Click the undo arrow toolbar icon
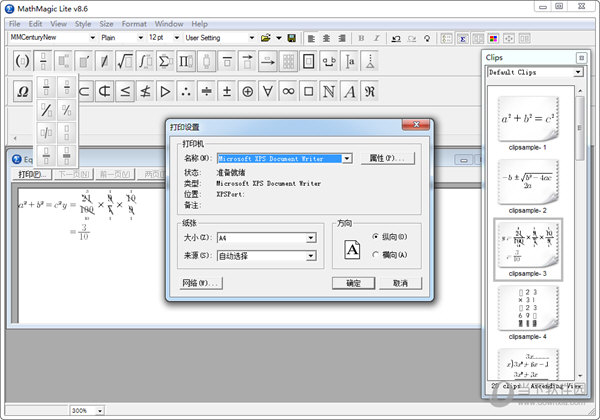600x420 pixels. pos(396,38)
